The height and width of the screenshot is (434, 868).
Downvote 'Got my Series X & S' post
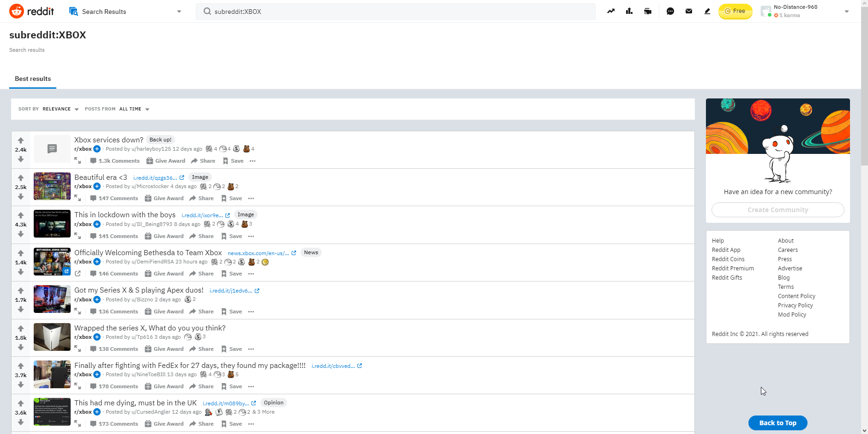coord(21,310)
